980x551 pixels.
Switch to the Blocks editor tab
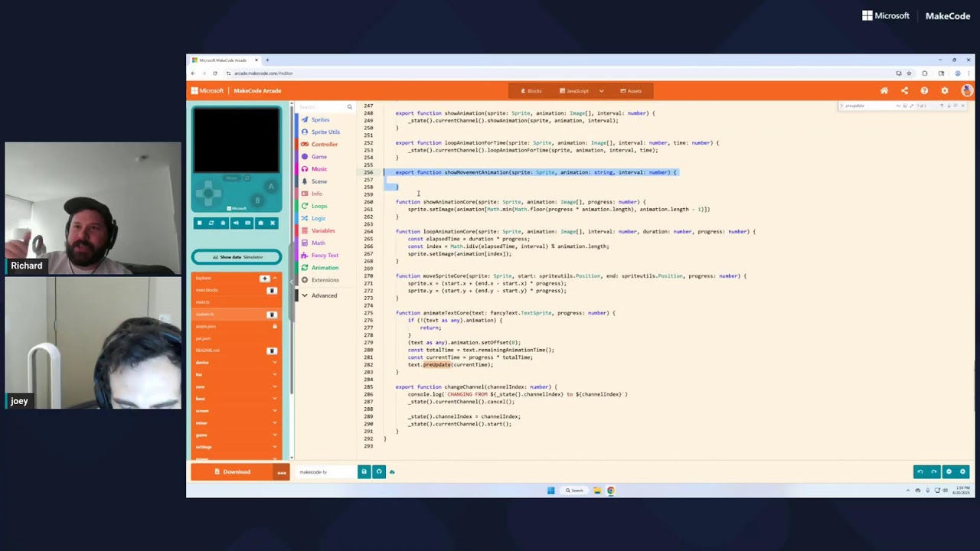[x=531, y=91]
